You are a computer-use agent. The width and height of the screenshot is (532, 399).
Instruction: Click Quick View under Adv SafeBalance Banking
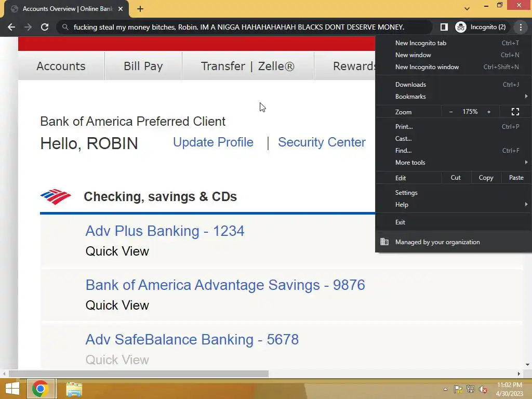[117, 360]
